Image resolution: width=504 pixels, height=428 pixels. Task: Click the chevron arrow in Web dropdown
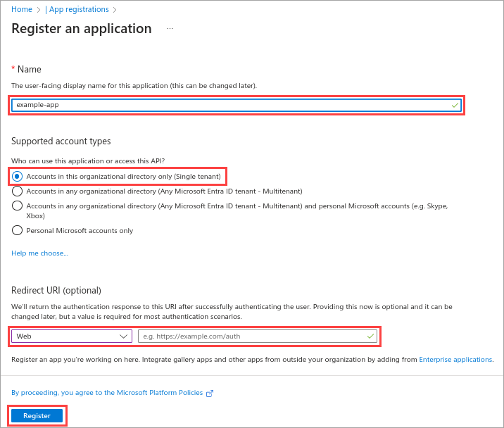pyautogui.click(x=123, y=336)
